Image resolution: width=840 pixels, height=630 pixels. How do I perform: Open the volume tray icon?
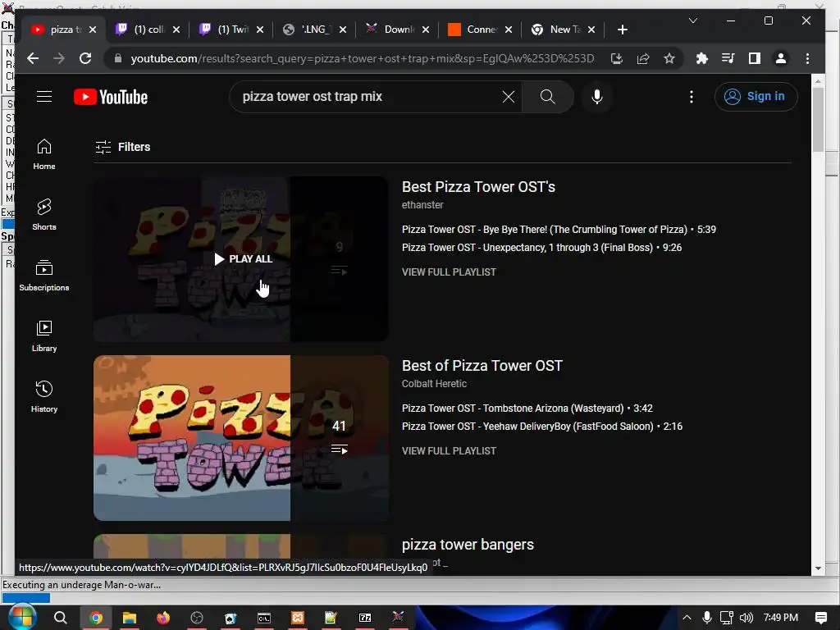point(746,618)
